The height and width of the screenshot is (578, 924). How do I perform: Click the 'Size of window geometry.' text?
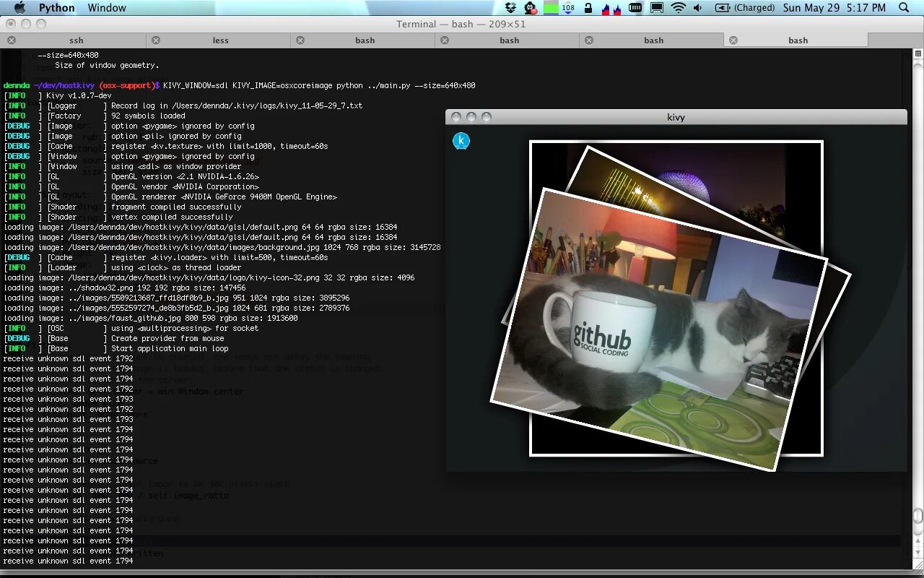click(x=108, y=65)
